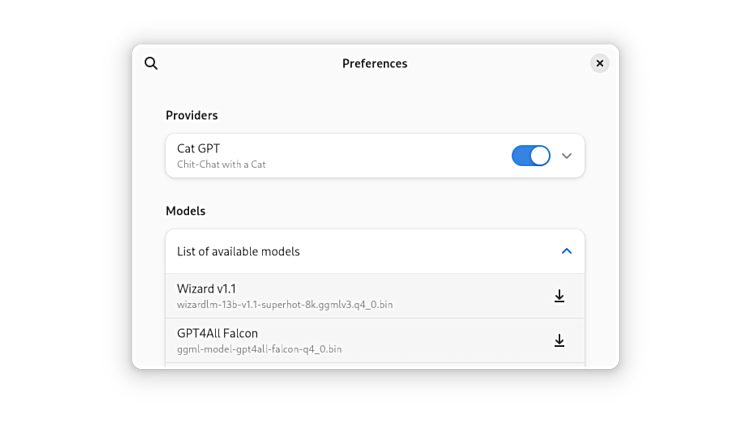This screenshot has height=423, width=752.
Task: Click the Models section heading
Action: point(186,211)
